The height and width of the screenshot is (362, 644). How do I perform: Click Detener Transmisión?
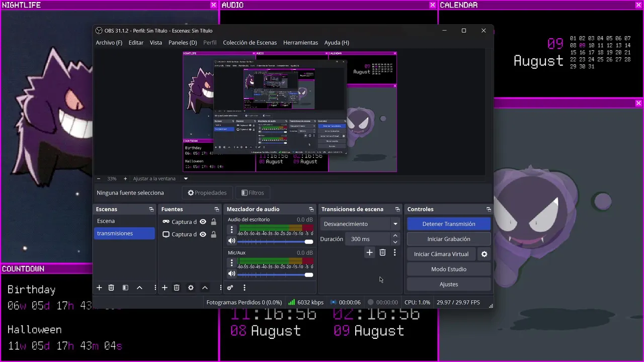pyautogui.click(x=449, y=224)
